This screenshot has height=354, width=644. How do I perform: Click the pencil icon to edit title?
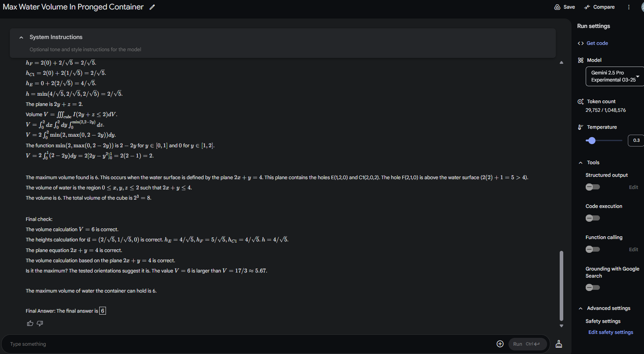[x=152, y=7]
